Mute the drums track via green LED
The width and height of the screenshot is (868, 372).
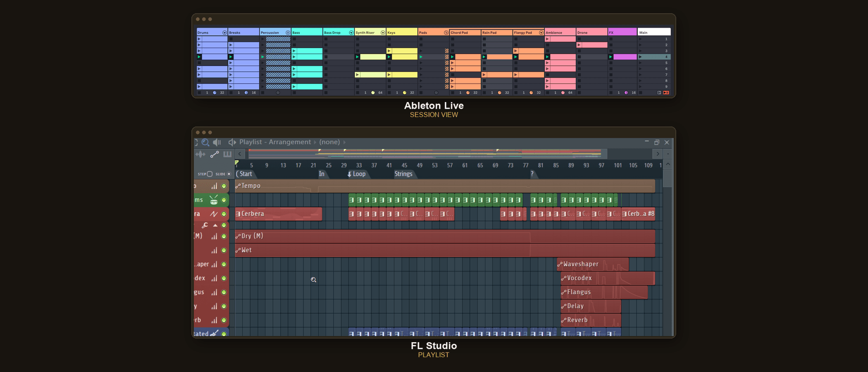click(x=224, y=200)
